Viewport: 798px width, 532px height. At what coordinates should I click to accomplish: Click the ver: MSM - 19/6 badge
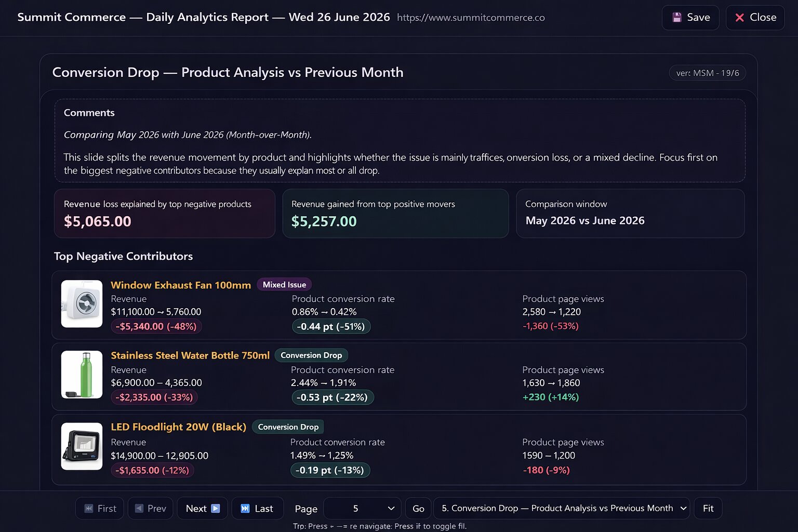pyautogui.click(x=707, y=73)
